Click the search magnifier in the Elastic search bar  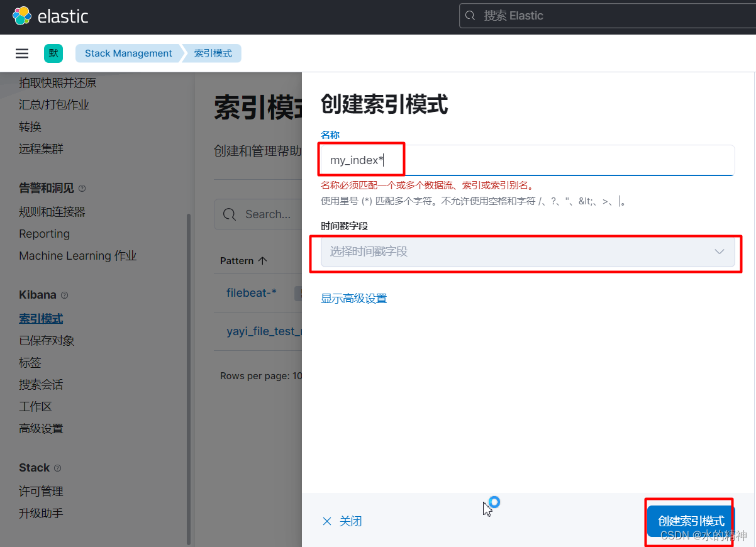point(470,16)
